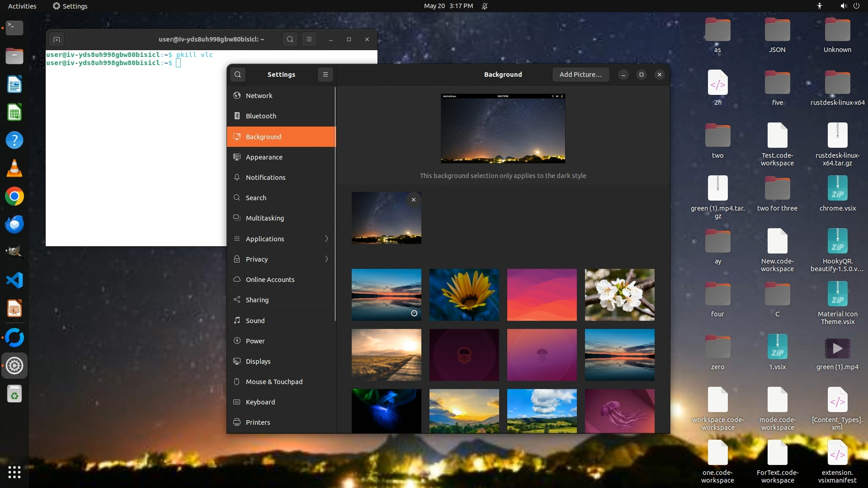Viewport: 868px width, 488px height.
Task: Open Visual Studio Code from dock
Action: click(x=14, y=281)
